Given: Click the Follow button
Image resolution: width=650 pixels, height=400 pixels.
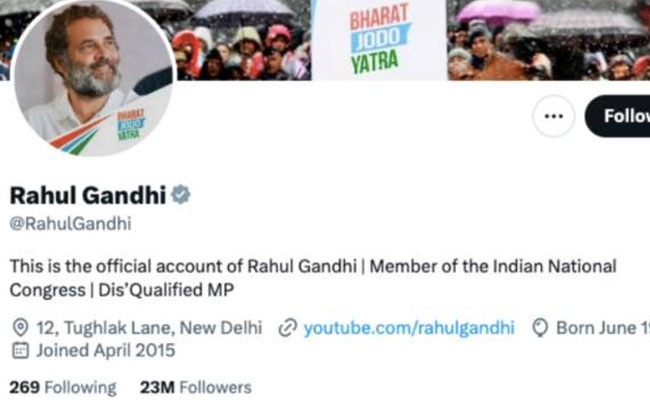Looking at the screenshot, I should (618, 116).
